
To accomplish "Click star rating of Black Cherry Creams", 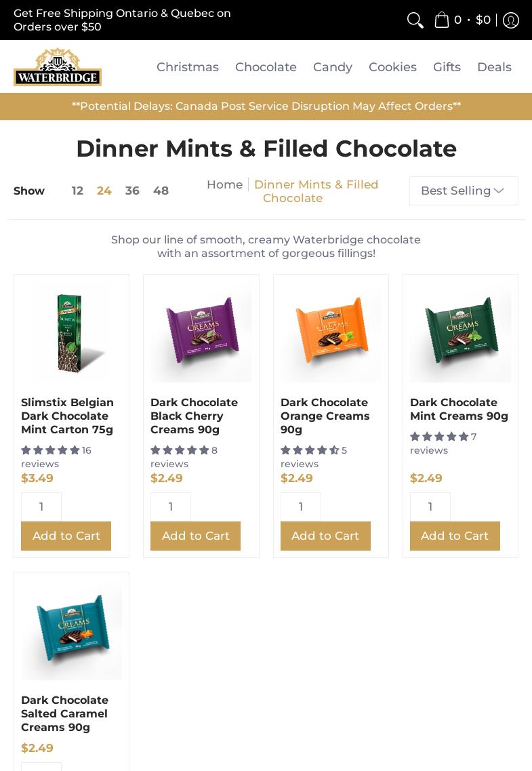I will point(180,450).
